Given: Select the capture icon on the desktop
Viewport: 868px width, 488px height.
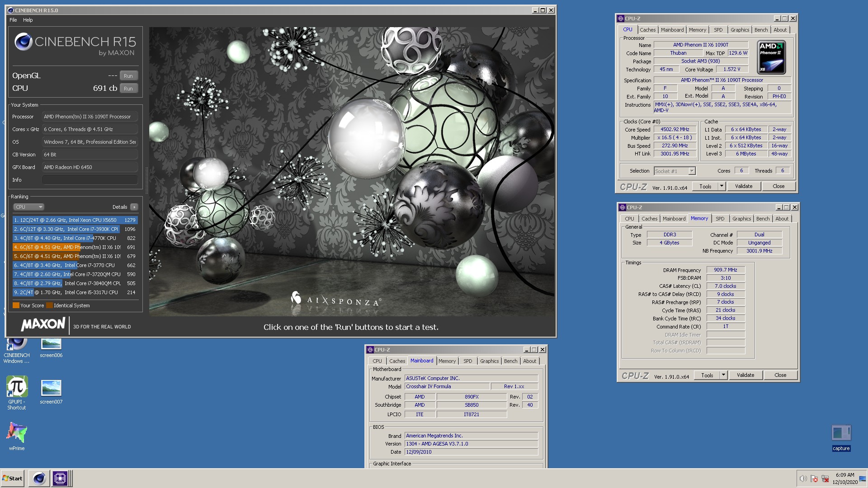Looking at the screenshot, I should tap(841, 437).
